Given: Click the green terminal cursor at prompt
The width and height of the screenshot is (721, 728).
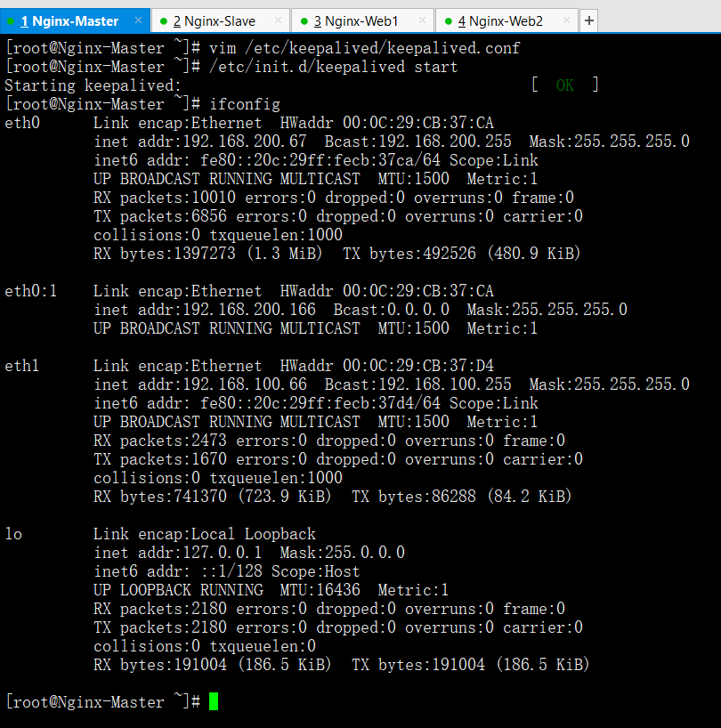Looking at the screenshot, I should tap(214, 701).
